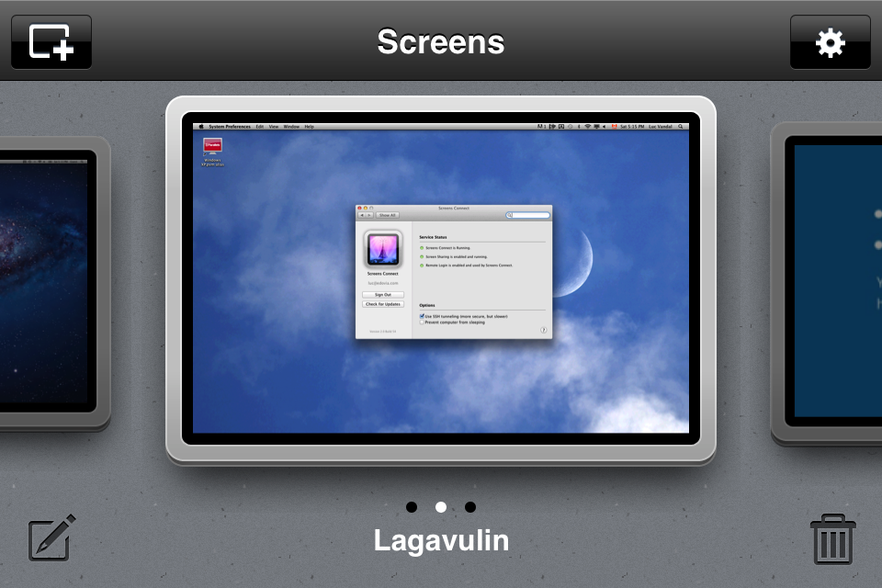882x588 pixels.
Task: Open the Apple menu
Action: (201, 127)
